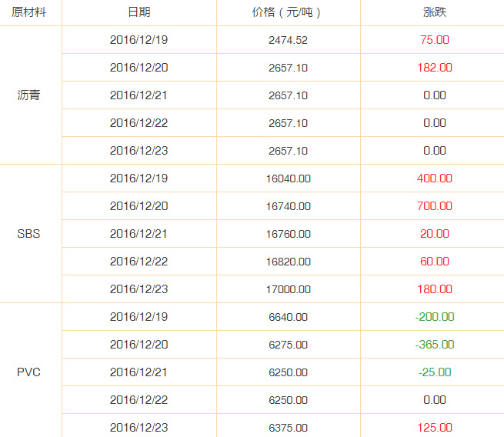
Task: Select the SBS price 17000.00
Action: click(x=289, y=289)
